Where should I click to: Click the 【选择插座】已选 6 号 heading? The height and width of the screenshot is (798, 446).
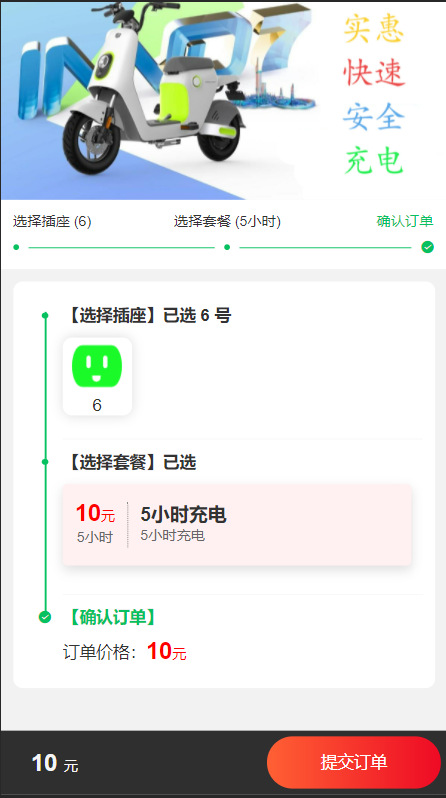(x=148, y=316)
